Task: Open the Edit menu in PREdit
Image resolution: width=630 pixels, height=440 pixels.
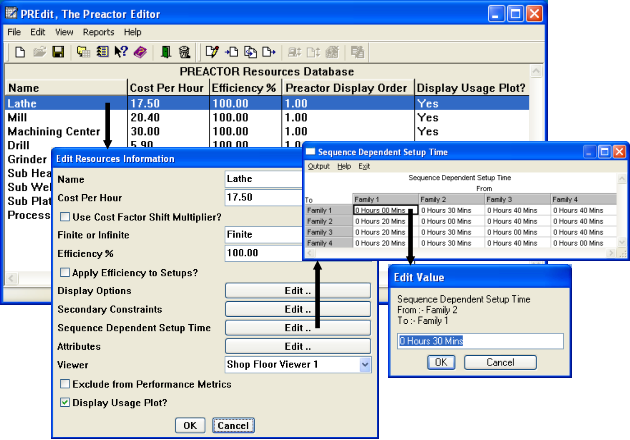Action: (38, 32)
